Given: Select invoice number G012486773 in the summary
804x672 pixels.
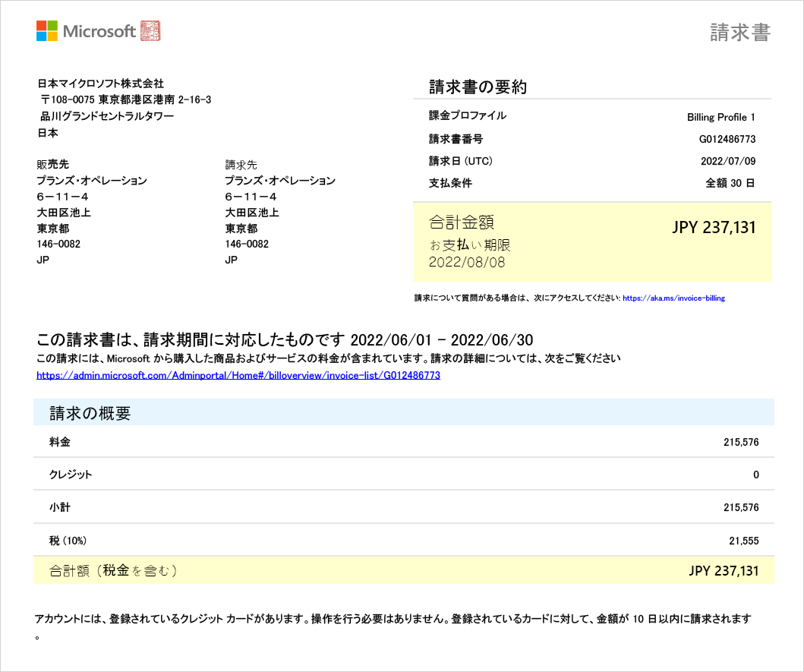Looking at the screenshot, I should click(x=727, y=139).
